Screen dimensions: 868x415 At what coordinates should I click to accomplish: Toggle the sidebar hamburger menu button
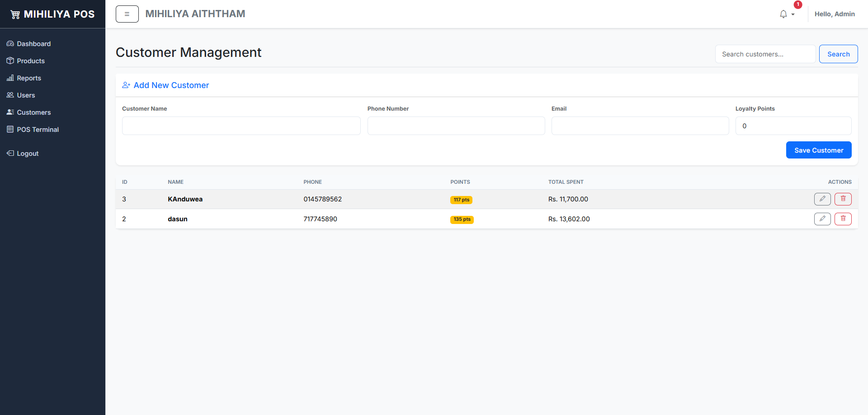[x=127, y=14]
